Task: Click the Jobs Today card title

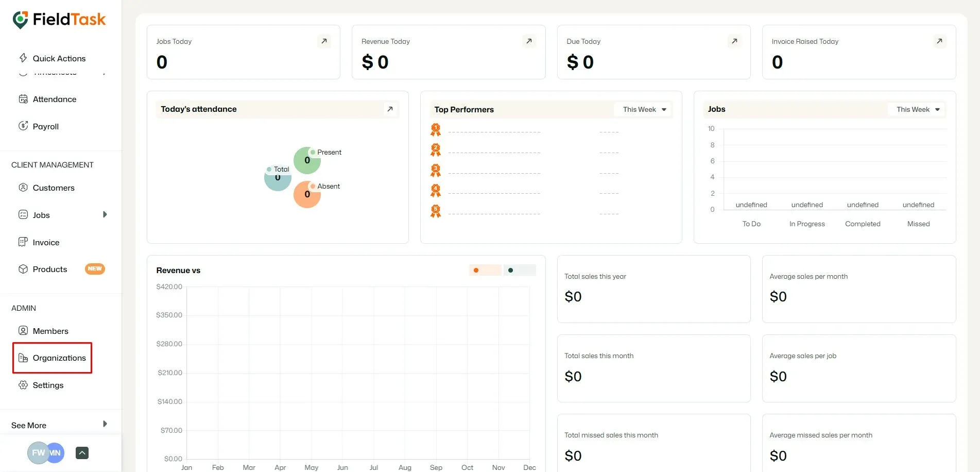Action: click(174, 41)
